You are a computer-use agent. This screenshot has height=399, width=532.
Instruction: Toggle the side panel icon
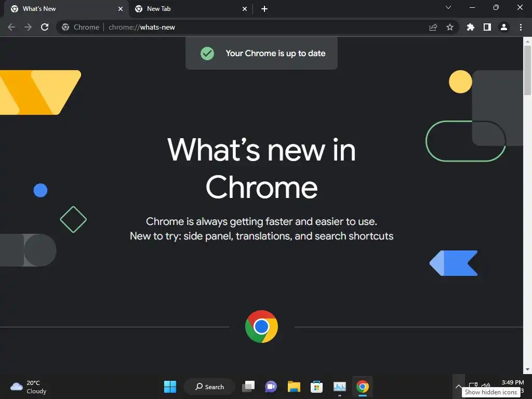click(487, 27)
